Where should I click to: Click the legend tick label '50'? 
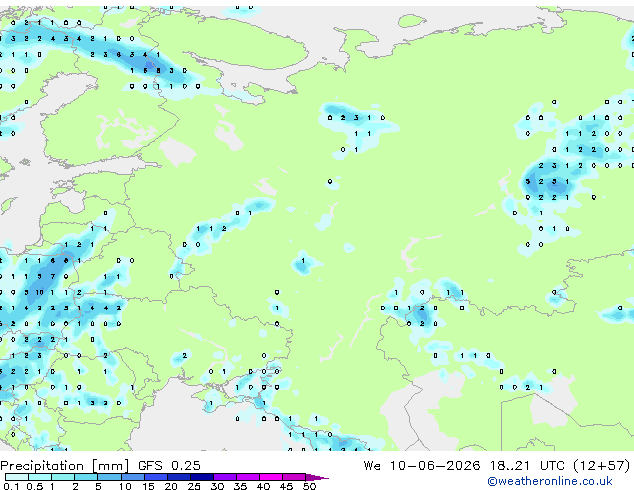309,486
